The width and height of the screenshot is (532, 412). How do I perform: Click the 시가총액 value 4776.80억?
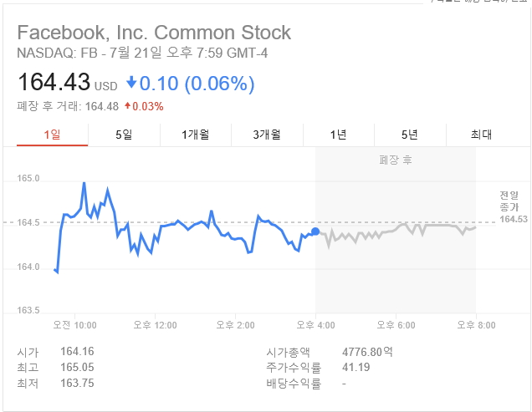367,352
